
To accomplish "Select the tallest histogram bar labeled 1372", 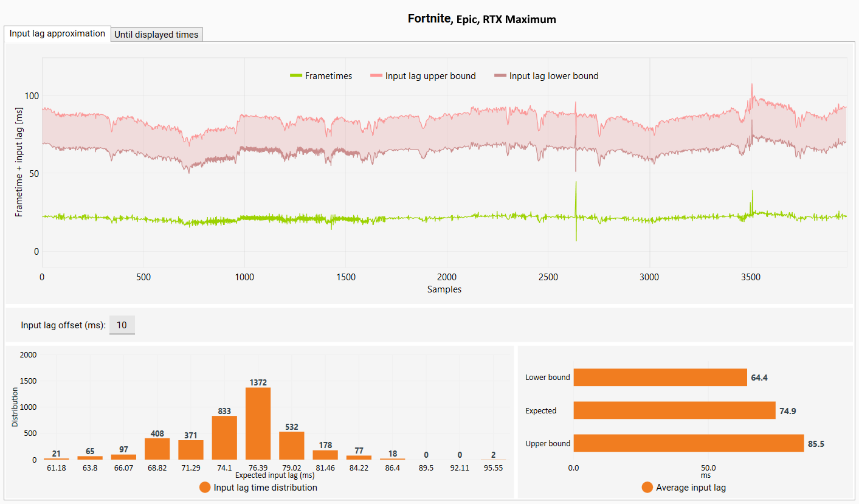I will (258, 423).
